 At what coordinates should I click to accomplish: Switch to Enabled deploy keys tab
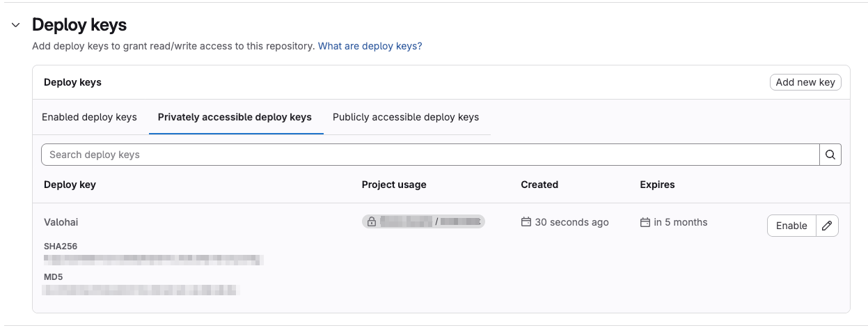(89, 117)
